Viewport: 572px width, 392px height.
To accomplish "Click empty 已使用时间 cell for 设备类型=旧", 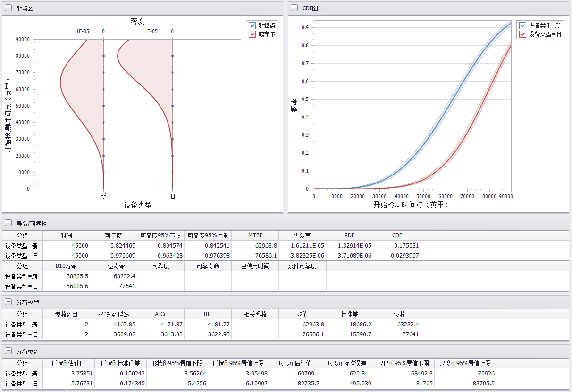I will click(x=255, y=286).
